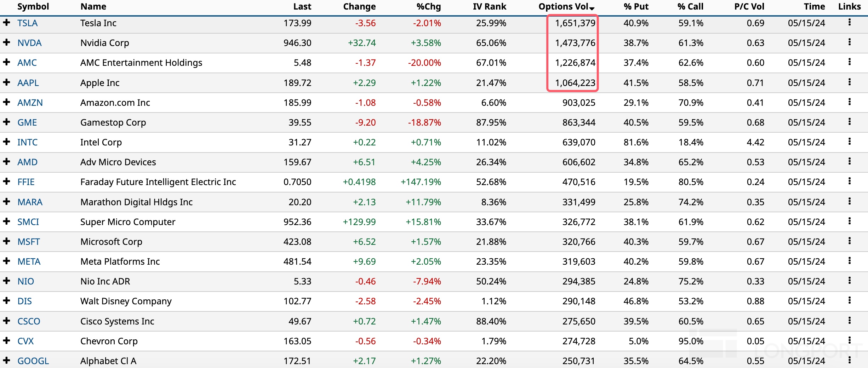This screenshot has width=868, height=368.
Task: Follow the GOOGL symbol link
Action: coord(33,361)
